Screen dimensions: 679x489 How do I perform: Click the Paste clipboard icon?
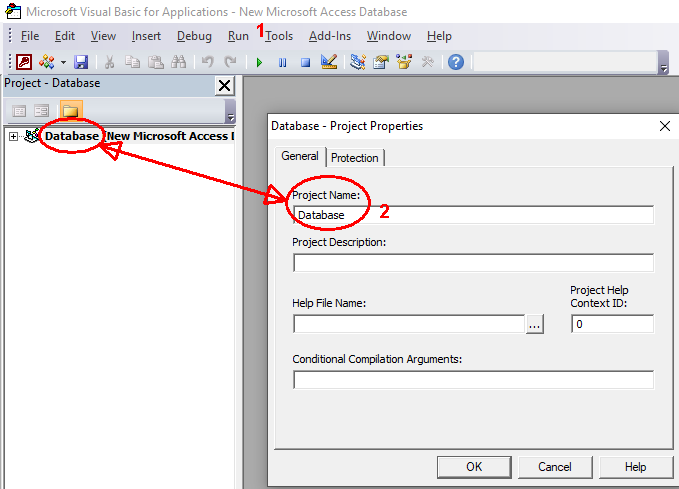click(x=155, y=62)
